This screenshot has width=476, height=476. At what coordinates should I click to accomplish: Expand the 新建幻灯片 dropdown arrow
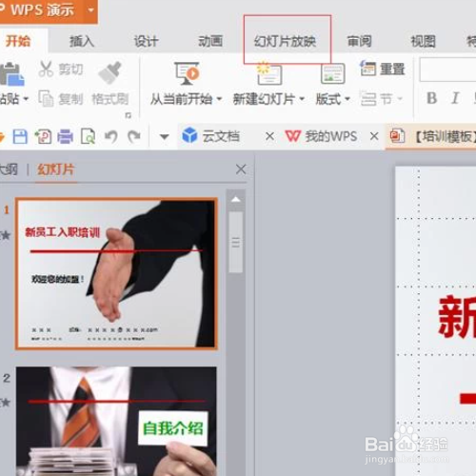point(302,99)
